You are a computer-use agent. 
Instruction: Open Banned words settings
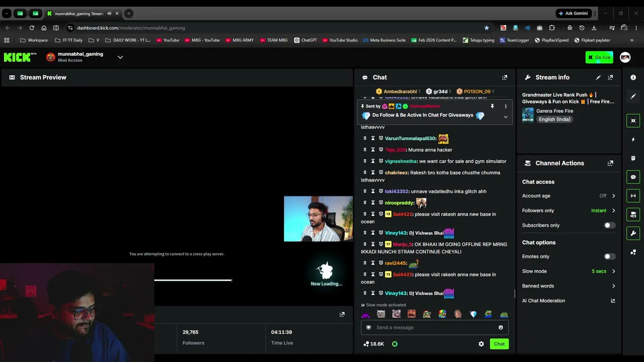569,286
